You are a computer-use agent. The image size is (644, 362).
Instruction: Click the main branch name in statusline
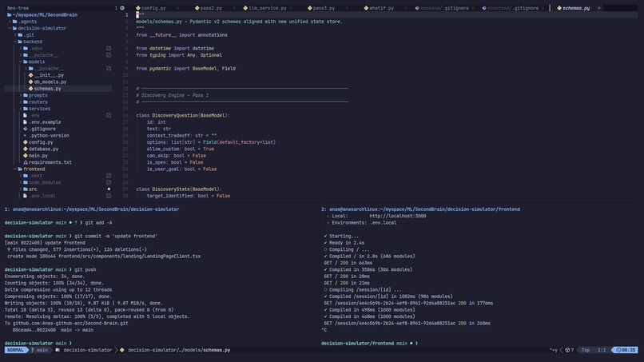[42, 350]
